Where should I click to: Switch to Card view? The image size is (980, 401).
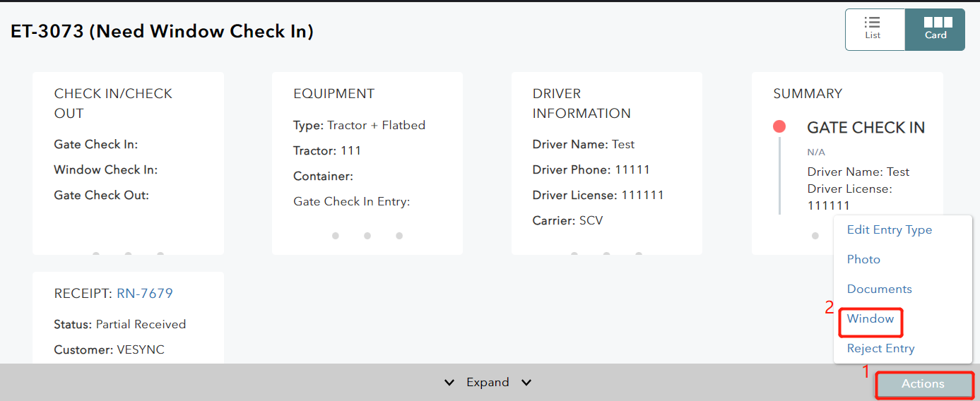(935, 30)
